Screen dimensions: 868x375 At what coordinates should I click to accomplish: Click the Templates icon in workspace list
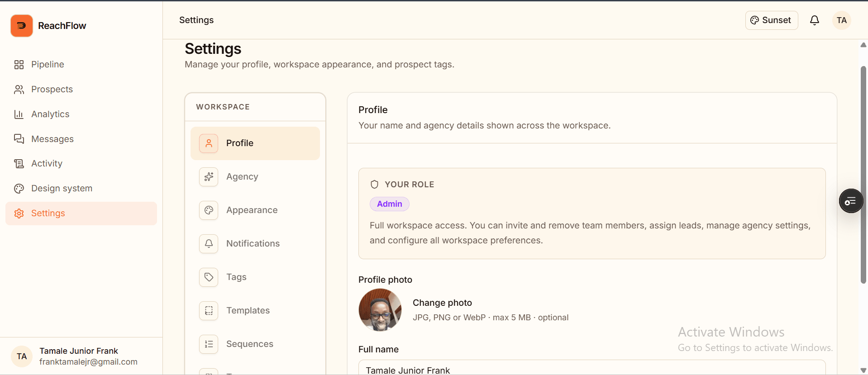pos(209,311)
